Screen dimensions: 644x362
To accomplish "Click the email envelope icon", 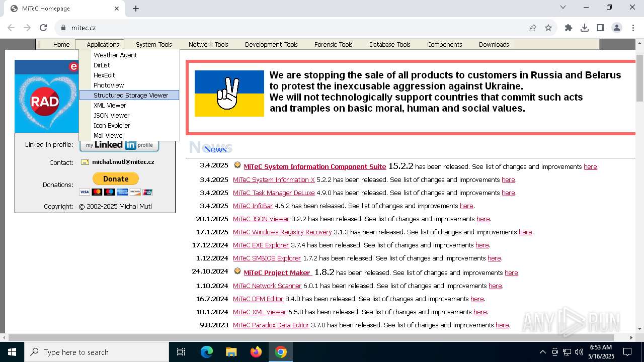I will coord(85,162).
